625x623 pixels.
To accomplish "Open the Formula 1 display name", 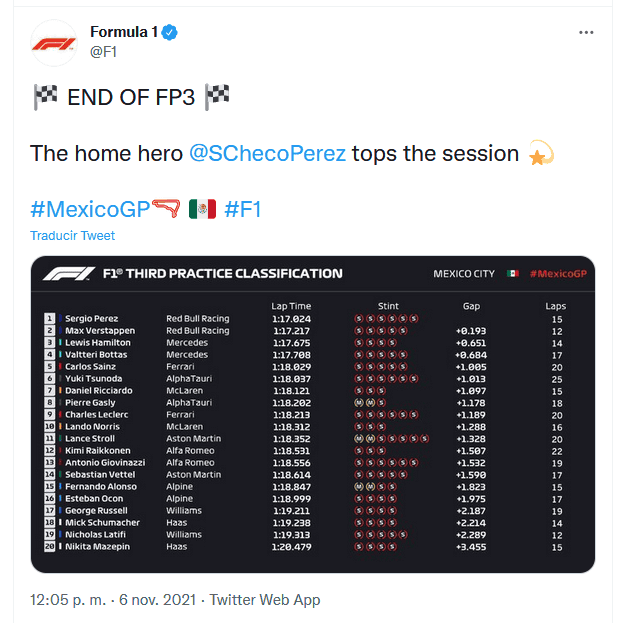I will coord(124,33).
